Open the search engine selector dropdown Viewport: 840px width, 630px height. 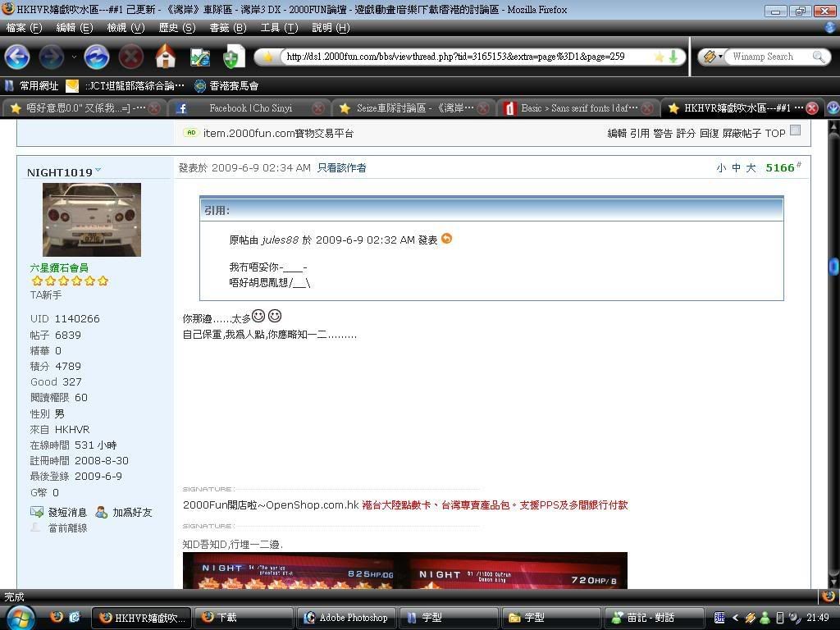(x=713, y=57)
